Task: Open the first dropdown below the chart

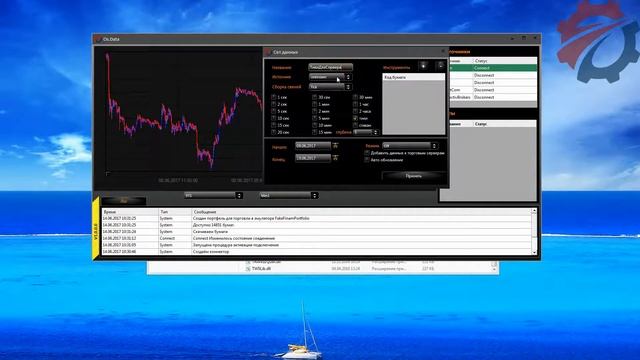Action: 213,196
